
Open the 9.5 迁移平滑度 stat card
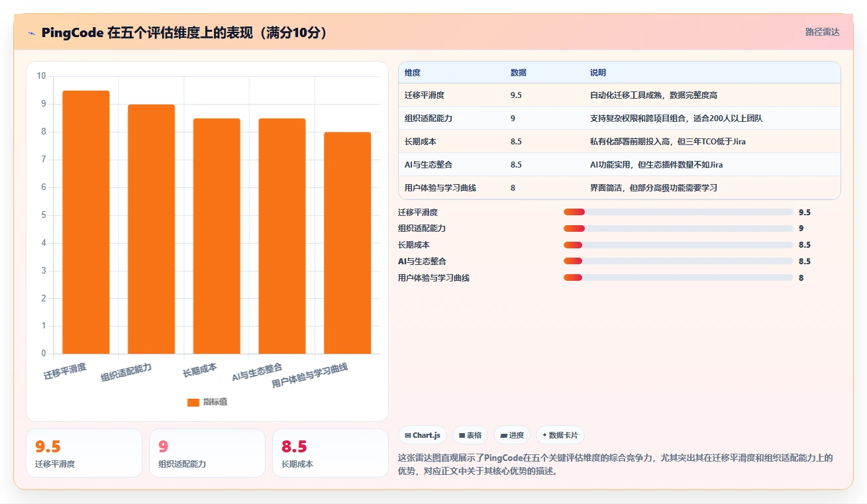point(84,453)
